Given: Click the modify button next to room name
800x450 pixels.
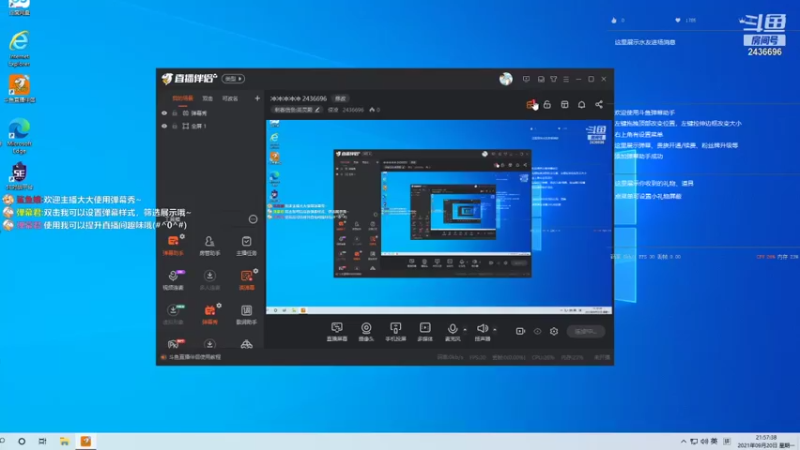Looking at the screenshot, I should [x=340, y=98].
